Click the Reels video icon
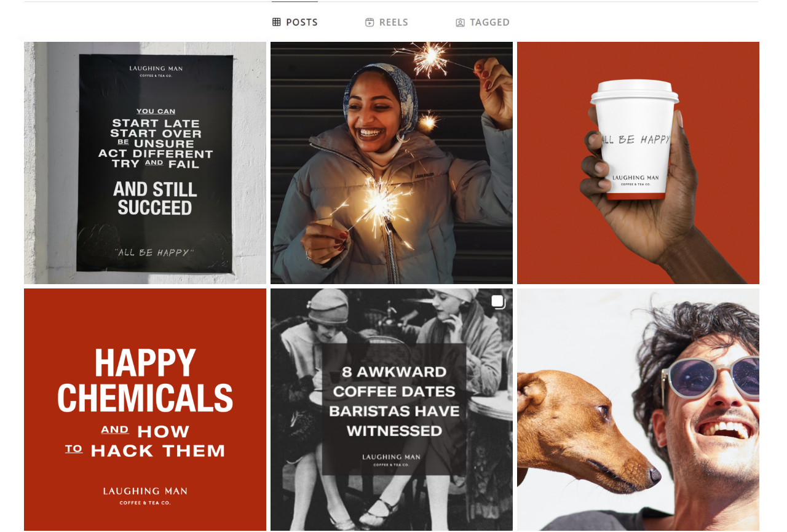This screenshot has width=787, height=532. (370, 22)
